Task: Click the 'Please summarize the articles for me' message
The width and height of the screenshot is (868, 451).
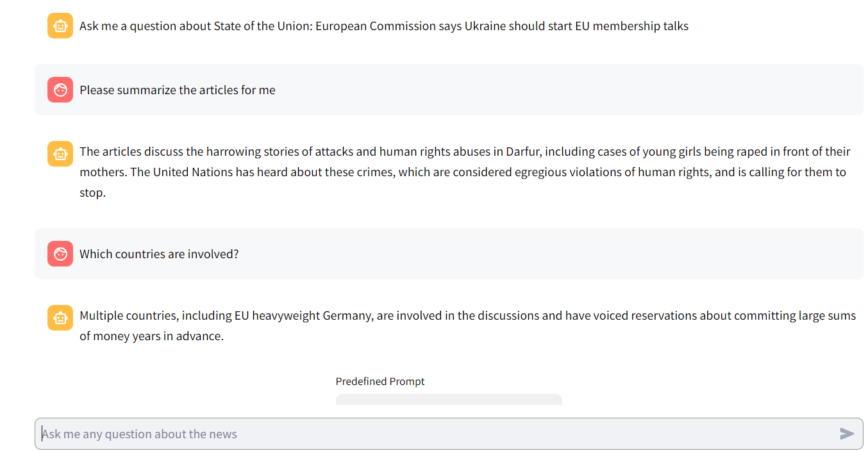Action: pyautogui.click(x=178, y=90)
